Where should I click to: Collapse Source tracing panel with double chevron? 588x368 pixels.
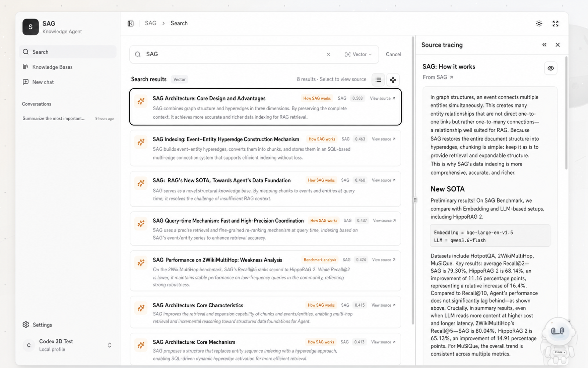[544, 45]
